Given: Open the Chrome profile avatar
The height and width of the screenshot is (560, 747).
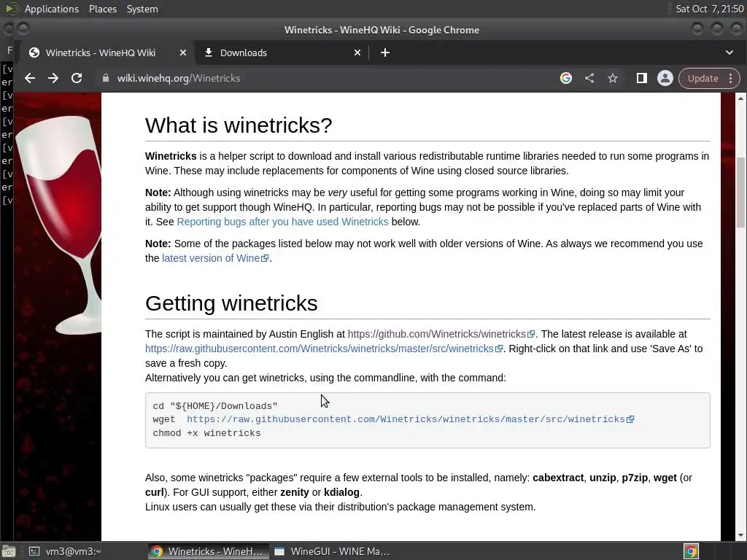Looking at the screenshot, I should click(x=665, y=78).
